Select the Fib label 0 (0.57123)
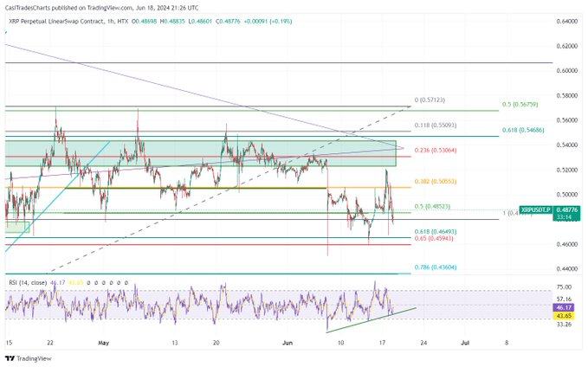Viewport: 588px width, 367px height. pos(430,100)
